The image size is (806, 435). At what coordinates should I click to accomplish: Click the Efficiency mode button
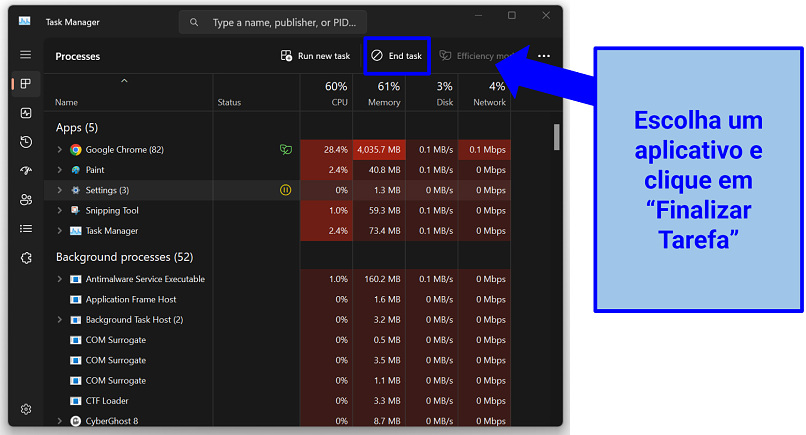pos(477,56)
